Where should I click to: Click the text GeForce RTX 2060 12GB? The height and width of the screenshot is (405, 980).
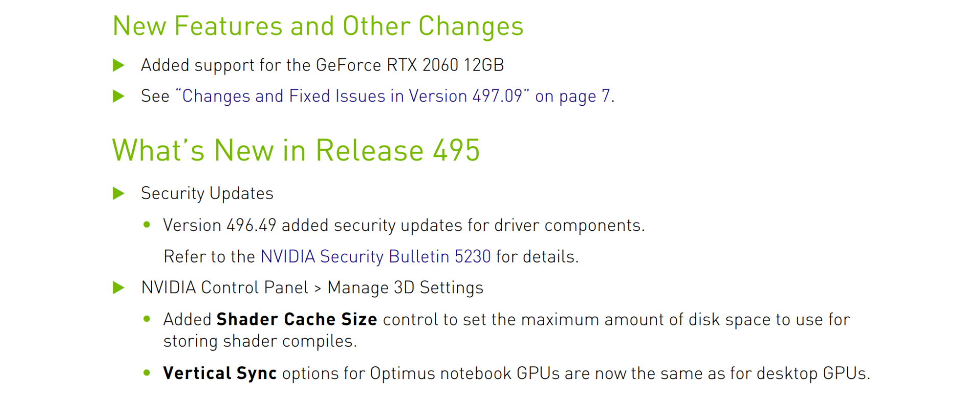pos(410,65)
